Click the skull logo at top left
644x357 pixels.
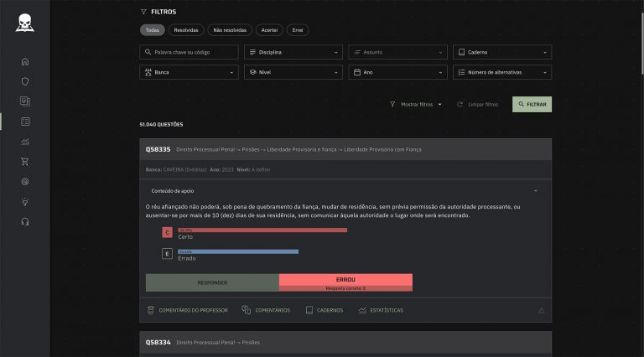click(x=25, y=23)
